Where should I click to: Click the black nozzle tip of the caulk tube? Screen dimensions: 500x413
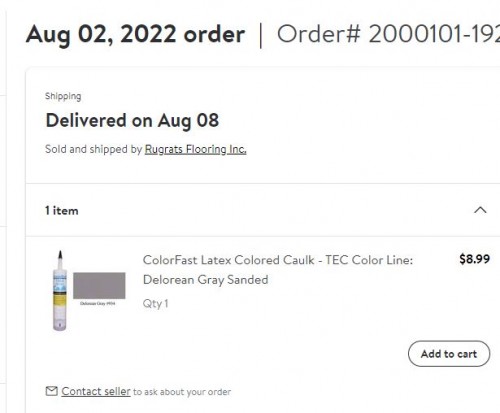[x=60, y=255]
